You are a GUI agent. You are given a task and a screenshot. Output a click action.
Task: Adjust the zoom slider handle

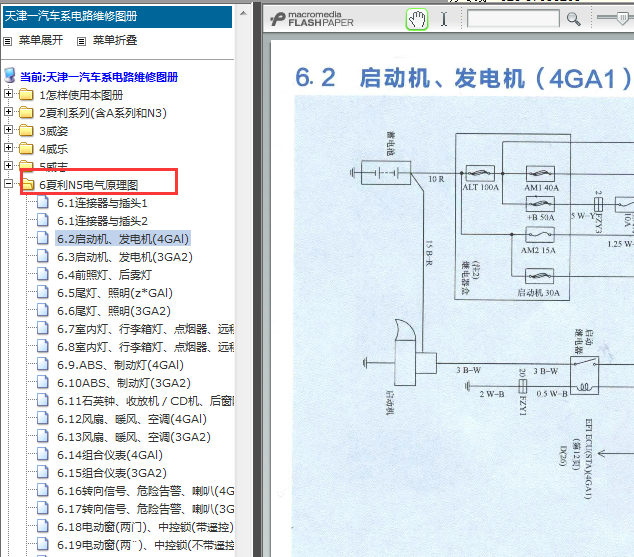click(x=623, y=18)
